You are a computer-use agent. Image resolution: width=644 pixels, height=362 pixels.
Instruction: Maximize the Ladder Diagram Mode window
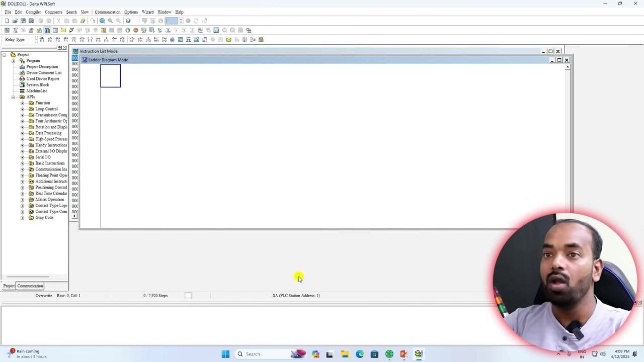click(559, 60)
